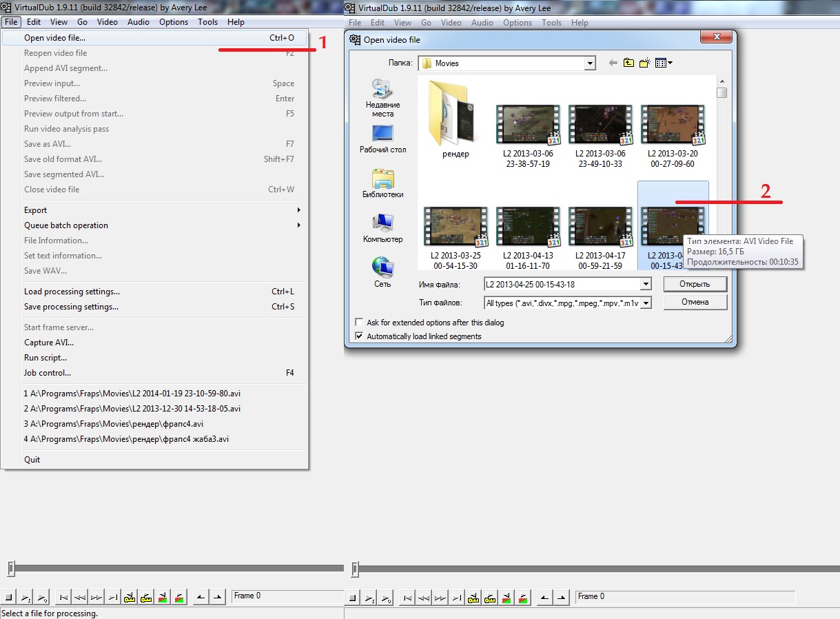Screen dimensions: 840x619
Task: Select video L2 2013-03-06 23-38-57-19
Action: click(x=528, y=136)
